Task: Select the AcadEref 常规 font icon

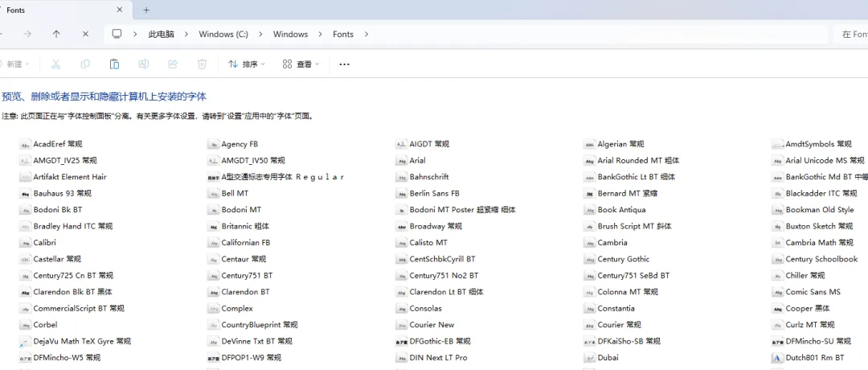Action: (x=25, y=145)
